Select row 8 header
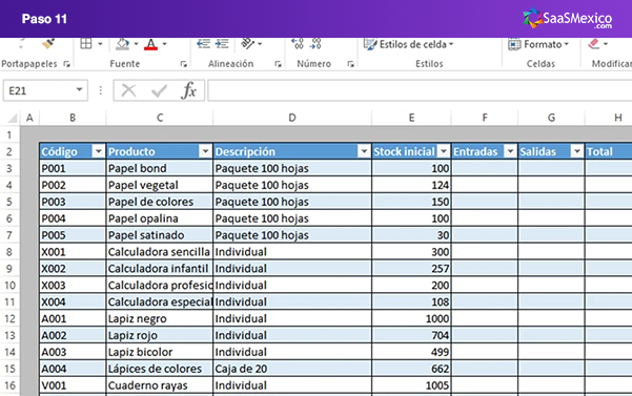 9,252
